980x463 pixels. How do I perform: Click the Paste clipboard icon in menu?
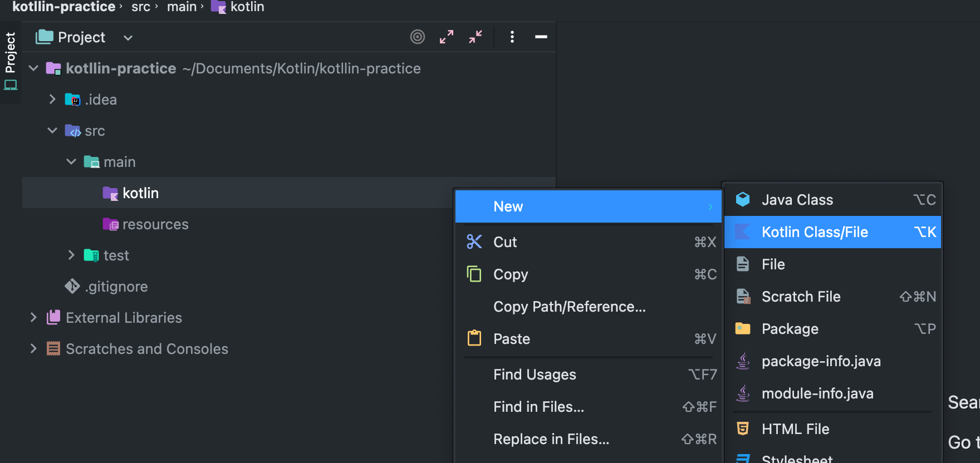(x=474, y=338)
